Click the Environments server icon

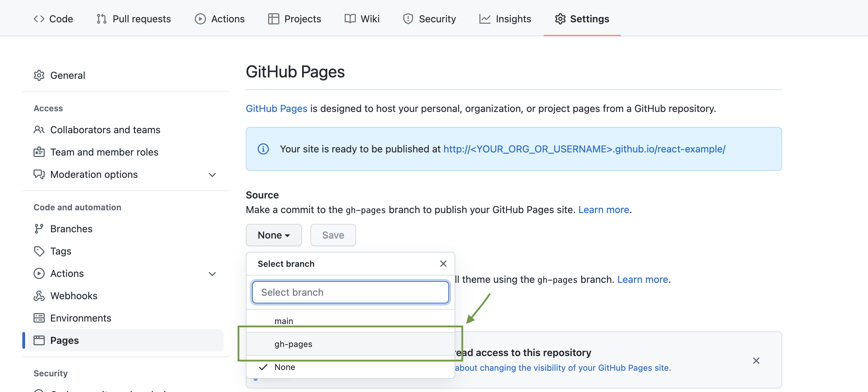tap(39, 318)
